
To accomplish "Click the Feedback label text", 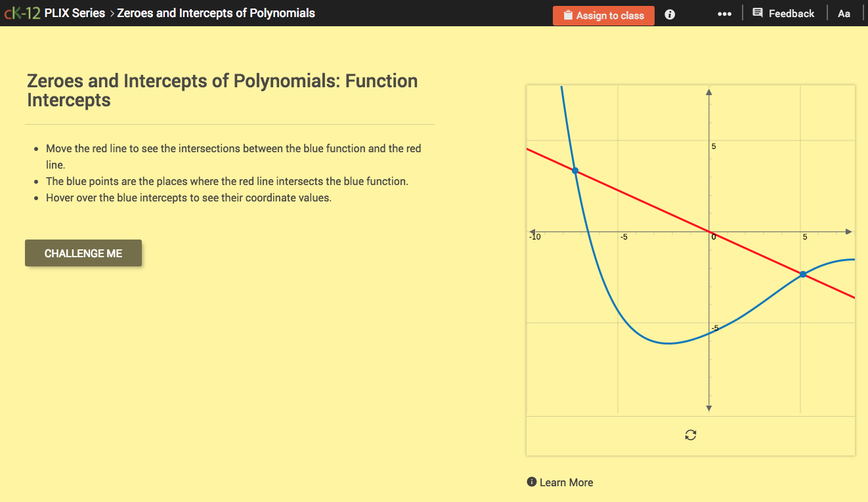I will [793, 12].
